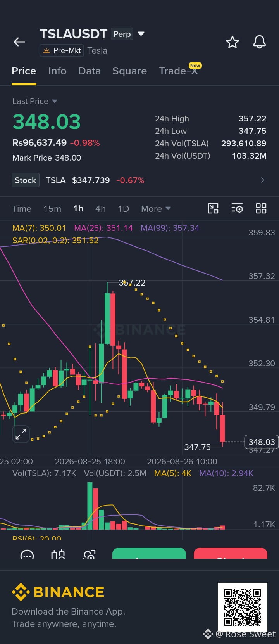Tap the green Long buy button
Image resolution: width=279 pixels, height=644 pixels.
(x=149, y=554)
